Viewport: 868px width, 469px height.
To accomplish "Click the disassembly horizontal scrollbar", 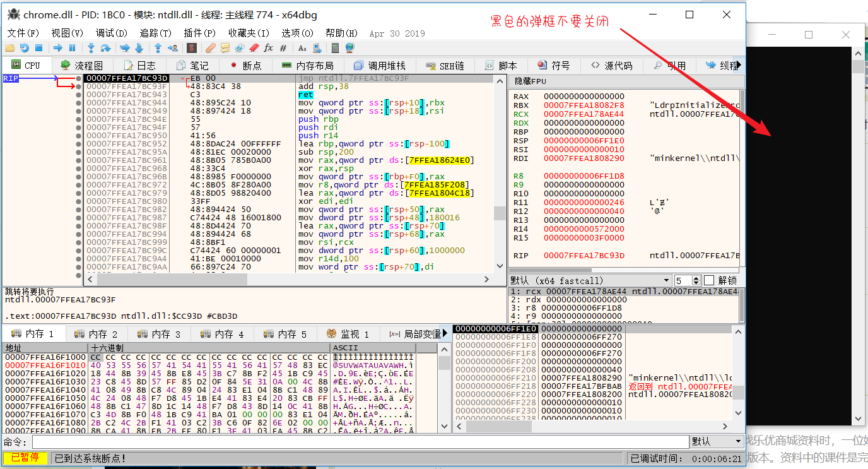I will click(289, 278).
